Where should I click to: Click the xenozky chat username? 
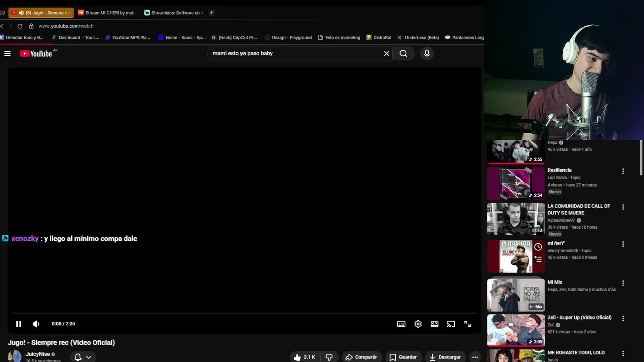pyautogui.click(x=25, y=239)
